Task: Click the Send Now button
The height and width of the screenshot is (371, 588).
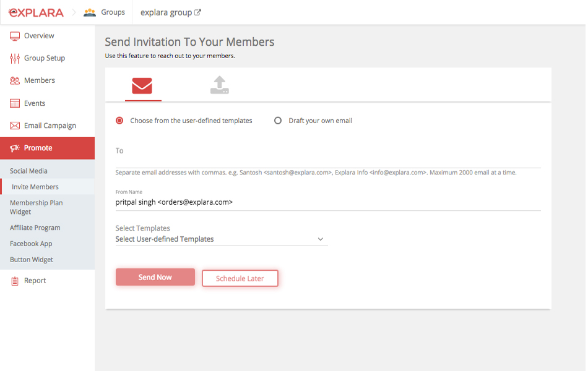Action: pos(155,277)
